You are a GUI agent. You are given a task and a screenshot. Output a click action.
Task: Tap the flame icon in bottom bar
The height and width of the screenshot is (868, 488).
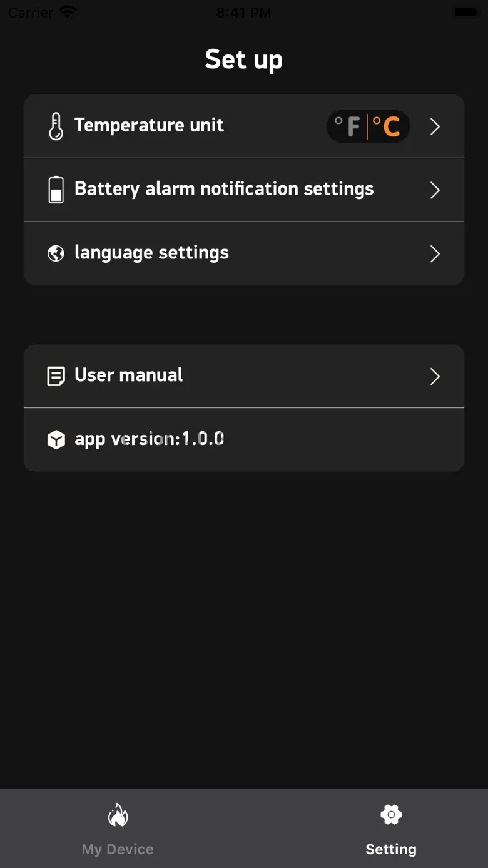[x=118, y=815]
